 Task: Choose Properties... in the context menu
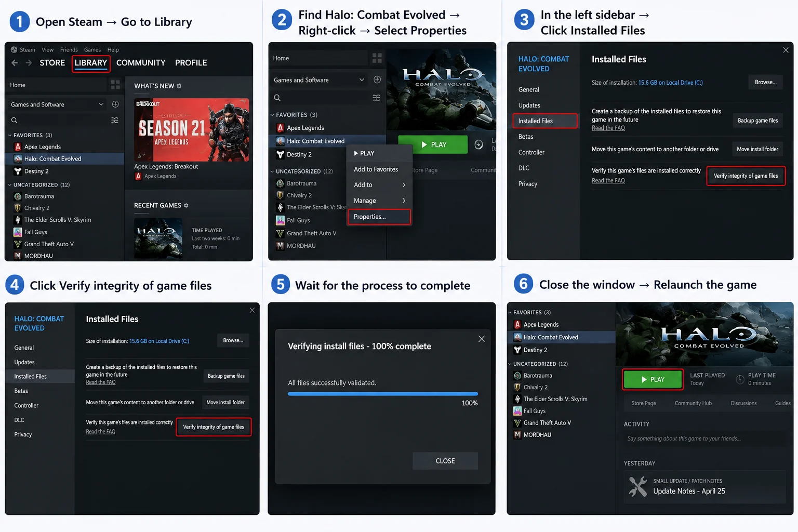380,217
